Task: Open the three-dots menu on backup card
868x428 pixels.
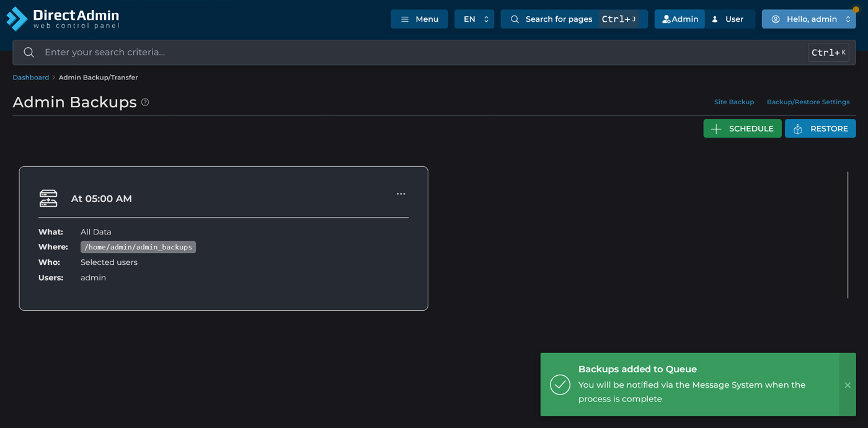Action: (x=401, y=194)
